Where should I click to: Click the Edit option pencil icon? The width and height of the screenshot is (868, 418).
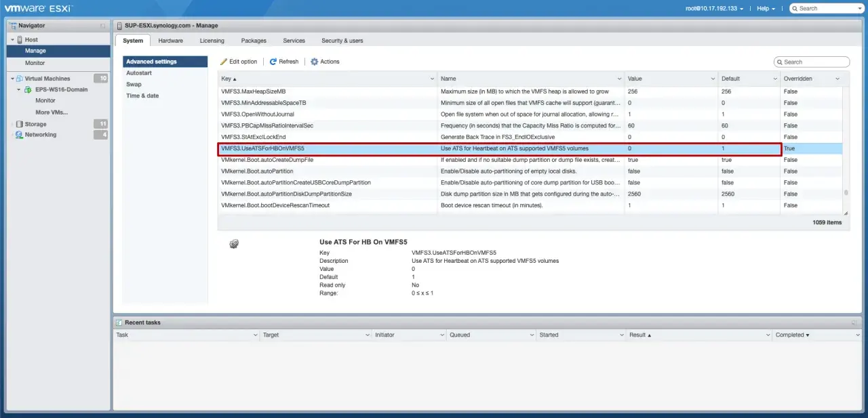coord(224,62)
